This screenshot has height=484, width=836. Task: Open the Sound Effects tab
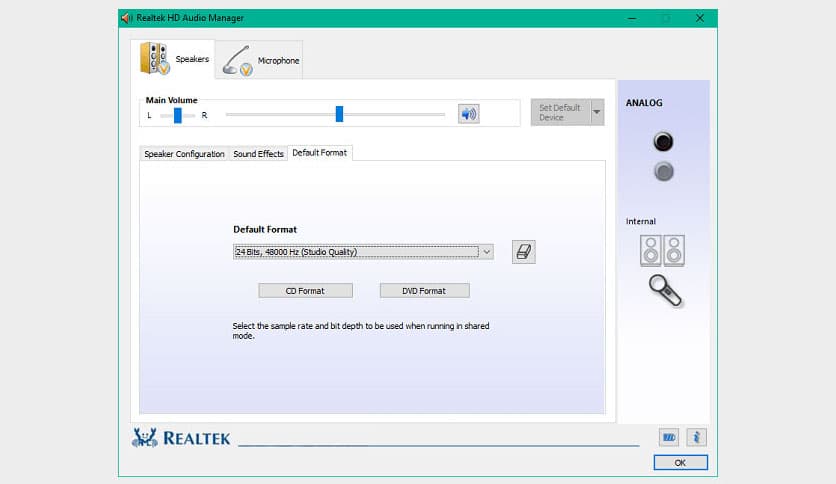[258, 154]
